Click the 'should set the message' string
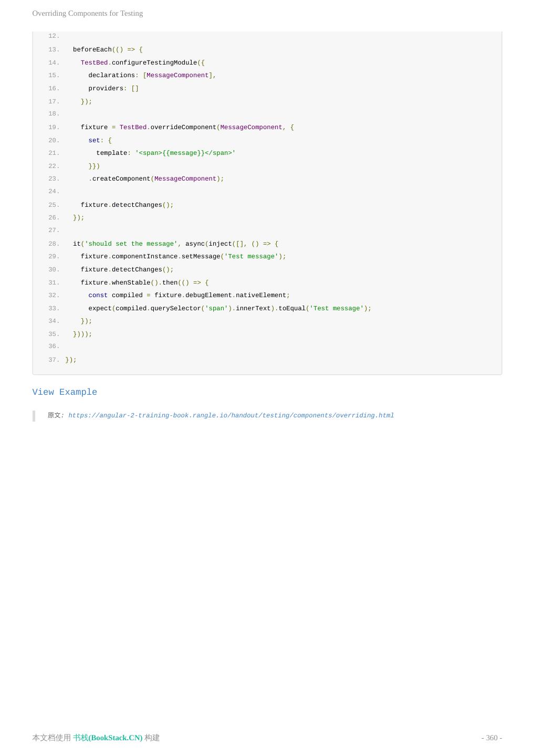The height and width of the screenshot is (756, 535). (131, 244)
